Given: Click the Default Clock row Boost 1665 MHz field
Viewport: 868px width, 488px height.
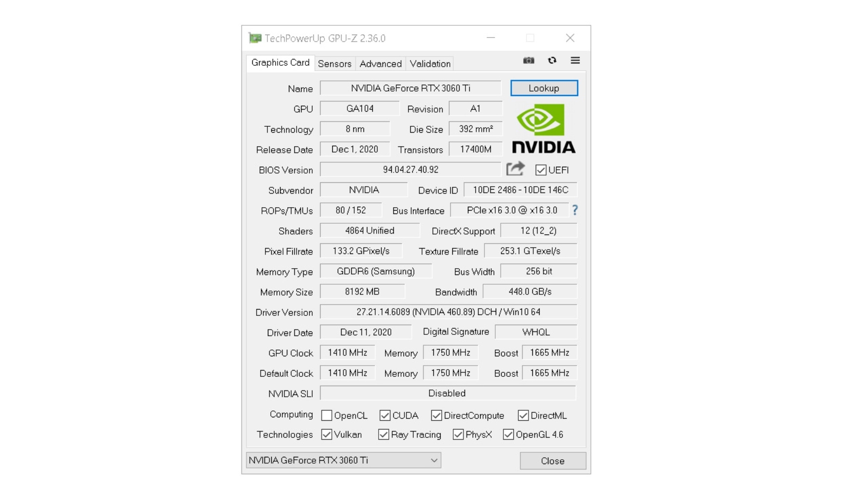Looking at the screenshot, I should [x=549, y=373].
